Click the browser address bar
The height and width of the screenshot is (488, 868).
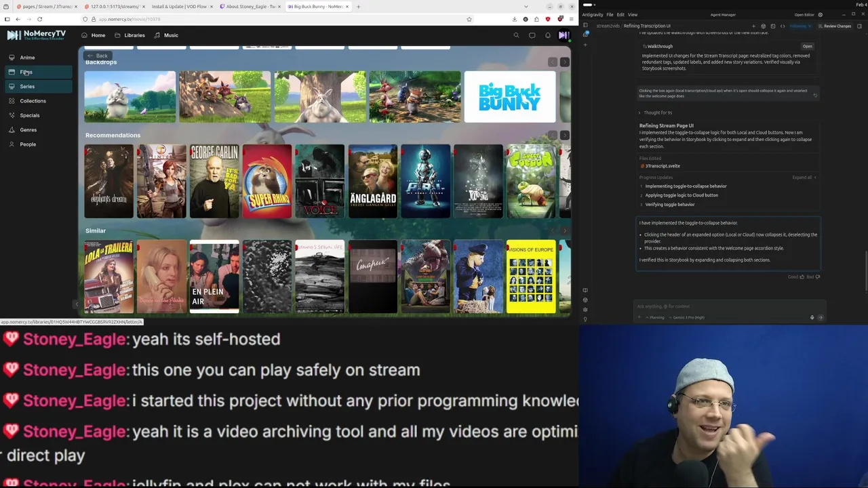click(278, 19)
